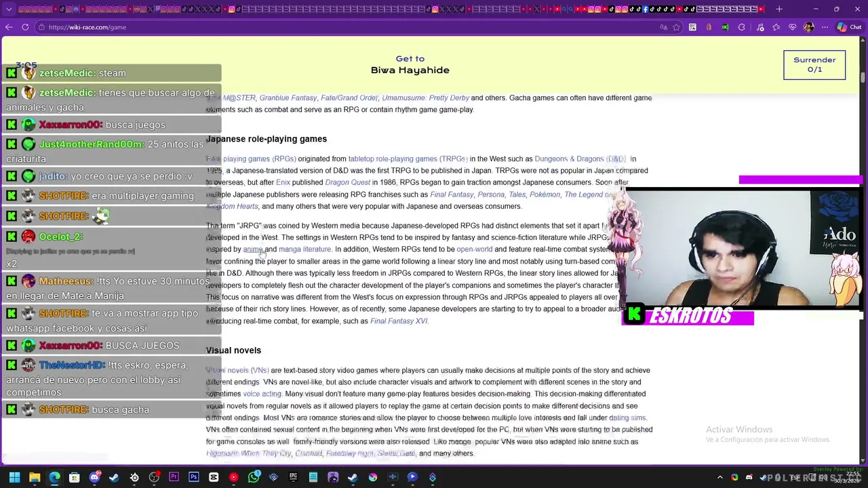Reload the wiki-race page

click(25, 27)
